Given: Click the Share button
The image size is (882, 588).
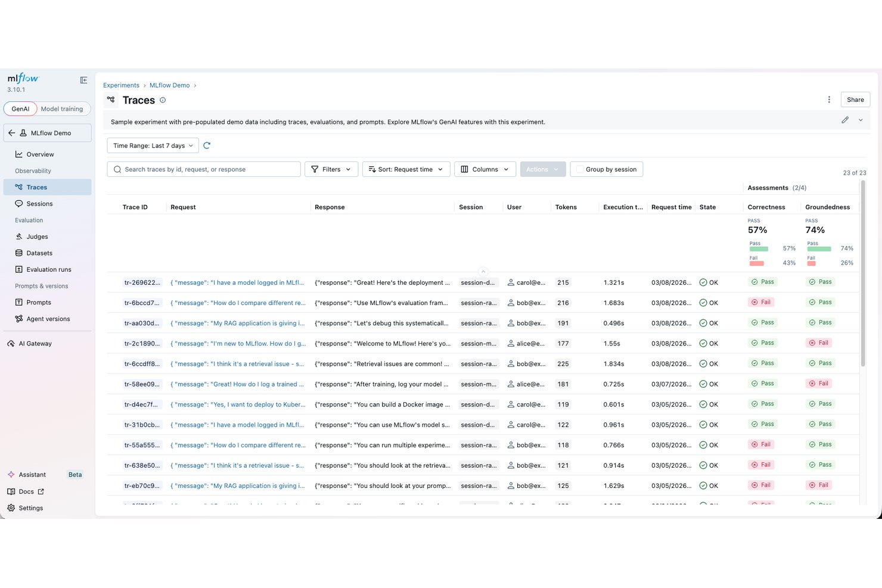Looking at the screenshot, I should coord(855,99).
